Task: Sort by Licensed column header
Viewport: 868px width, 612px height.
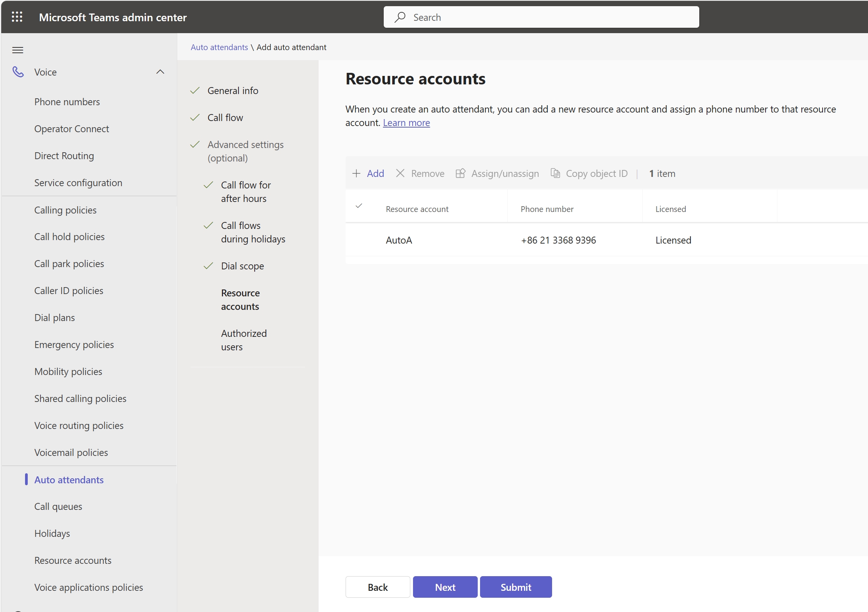Action: (x=671, y=209)
